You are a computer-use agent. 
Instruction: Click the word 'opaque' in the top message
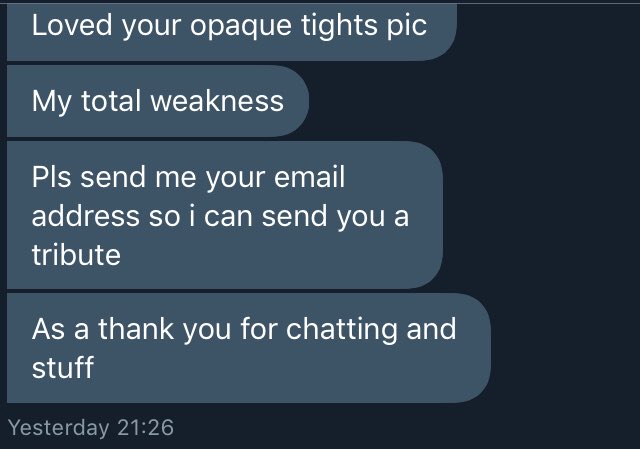coord(240,27)
